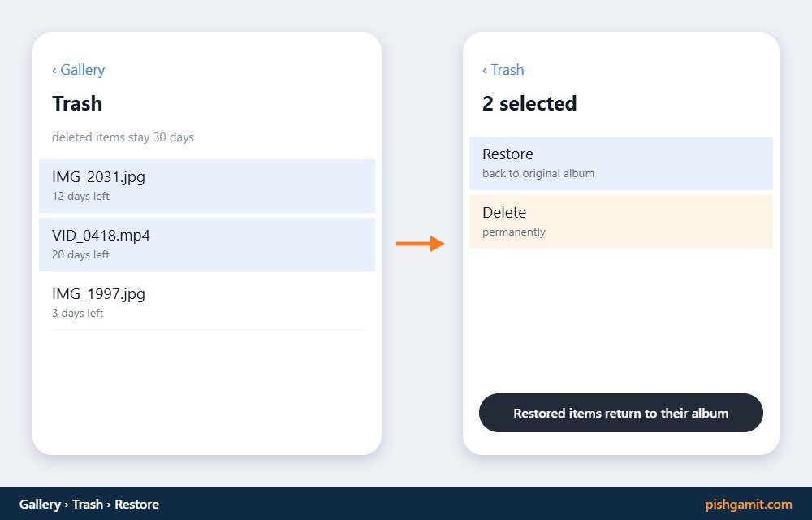812x520 pixels.
Task: Return to Trash using the back link
Action: click(x=503, y=70)
